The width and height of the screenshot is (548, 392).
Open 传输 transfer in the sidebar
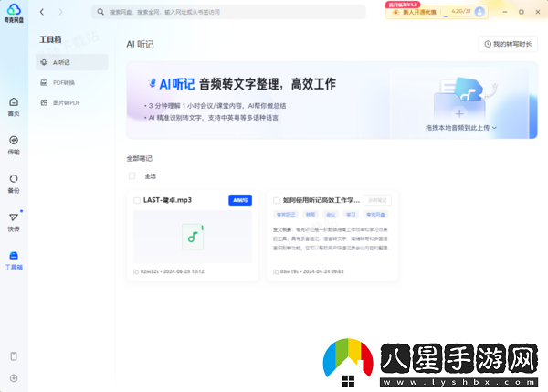(x=14, y=145)
